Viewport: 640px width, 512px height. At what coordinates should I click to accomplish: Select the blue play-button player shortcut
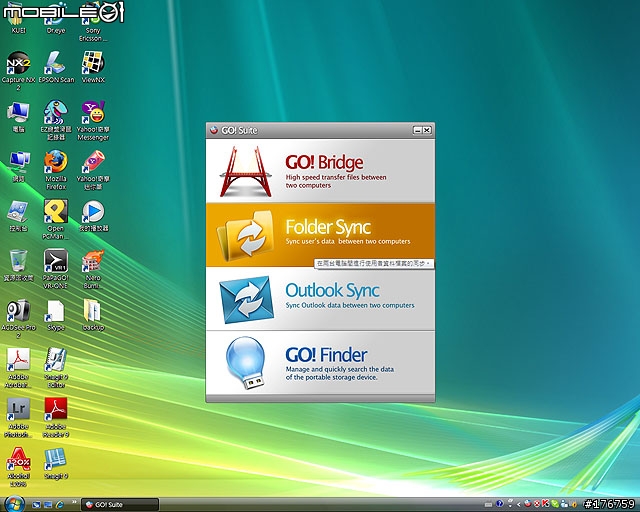click(x=93, y=216)
